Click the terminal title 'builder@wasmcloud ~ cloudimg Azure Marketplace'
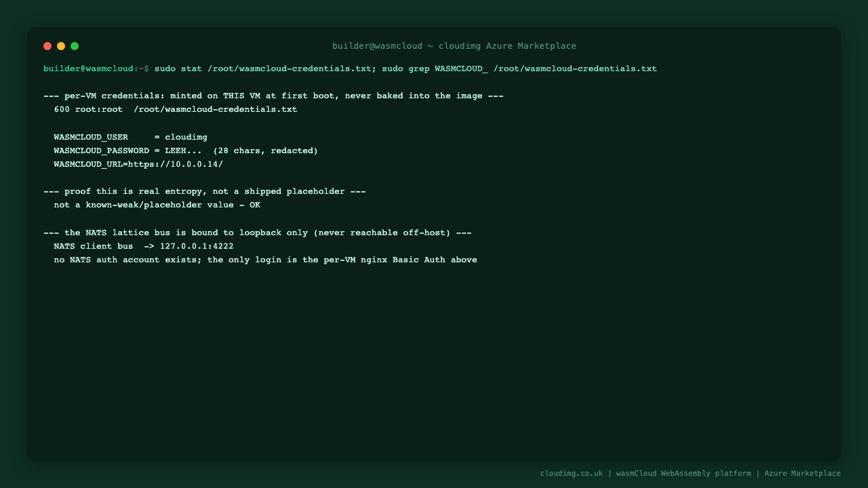Viewport: 868px width, 488px height. tap(454, 46)
